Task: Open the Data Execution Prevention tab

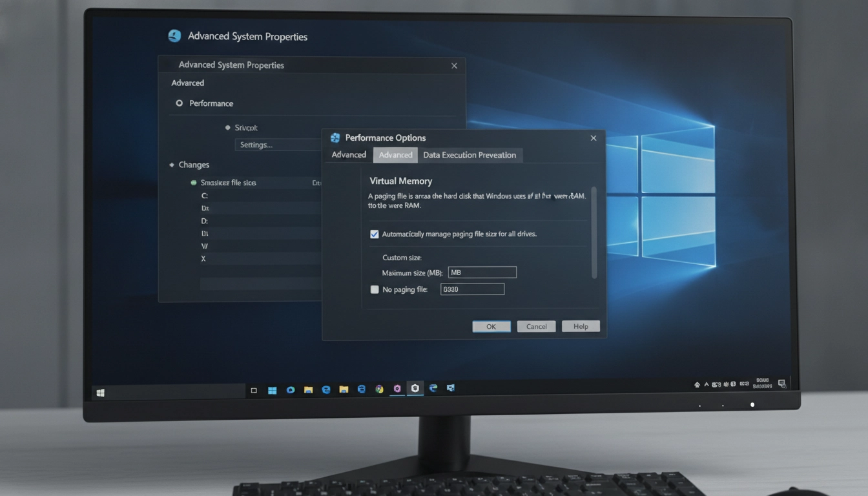Action: (470, 155)
